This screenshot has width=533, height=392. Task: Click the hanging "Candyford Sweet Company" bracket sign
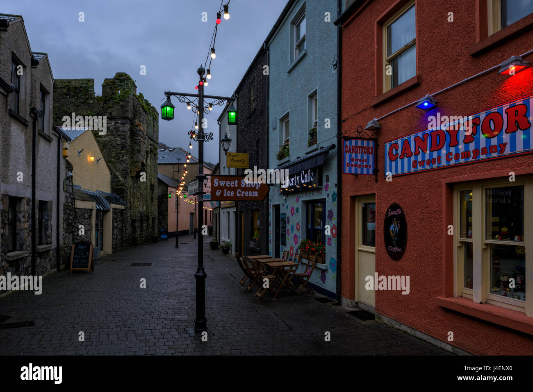(359, 156)
